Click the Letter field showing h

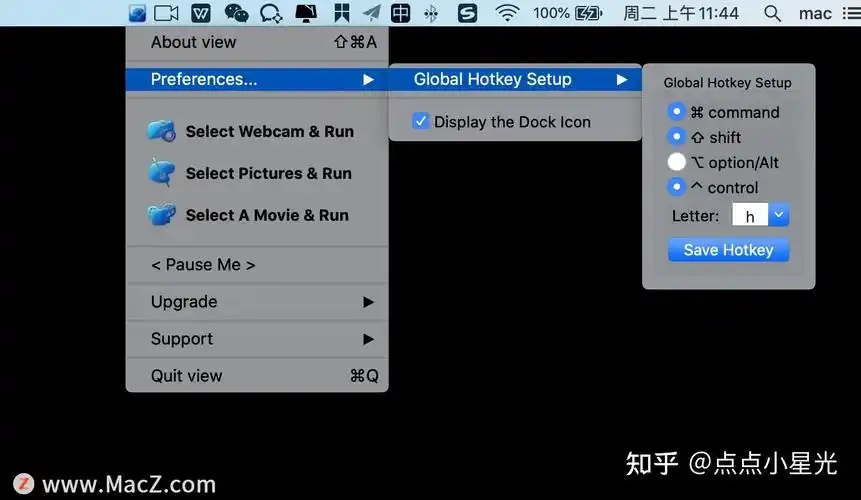point(750,215)
